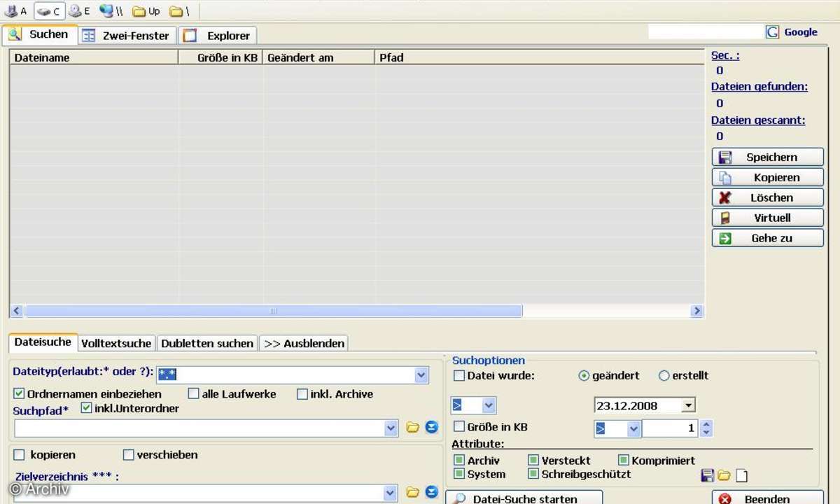Click the horizontal scrollbar thumb in results
The width and height of the screenshot is (840, 504).
click(x=274, y=311)
